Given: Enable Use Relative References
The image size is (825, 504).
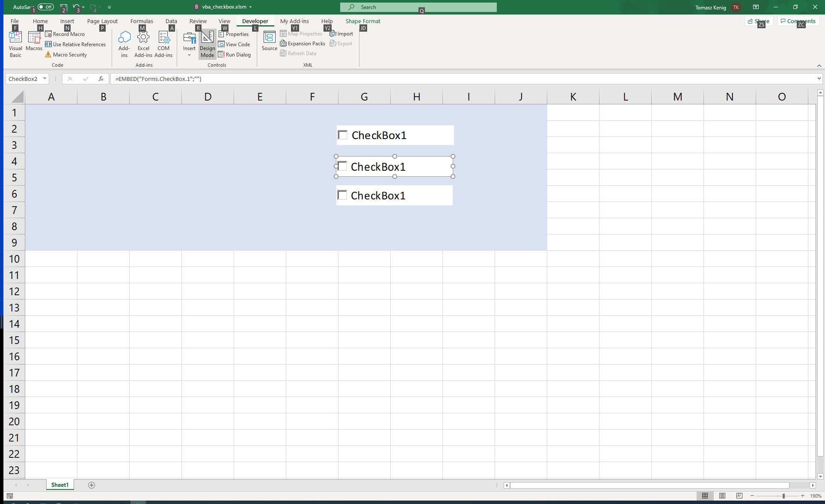Looking at the screenshot, I should click(x=76, y=44).
